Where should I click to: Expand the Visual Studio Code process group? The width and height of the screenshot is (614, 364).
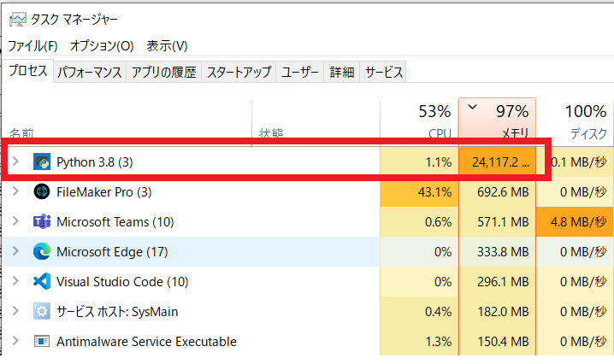[15, 280]
